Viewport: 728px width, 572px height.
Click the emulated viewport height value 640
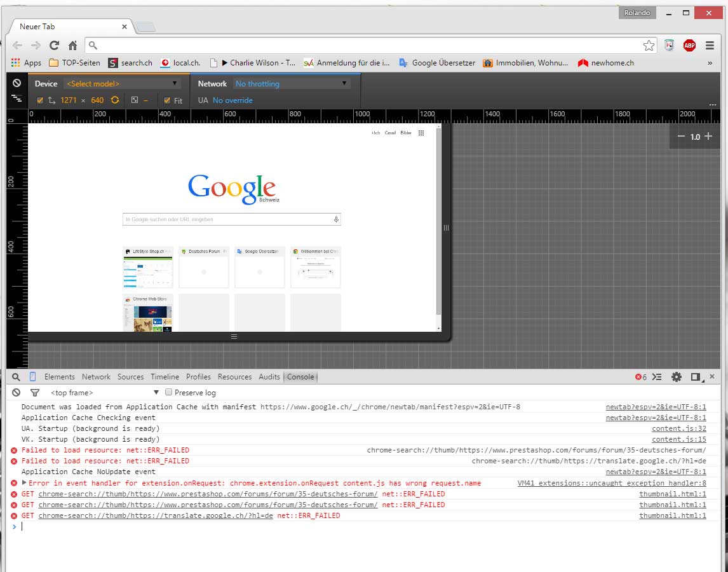click(97, 100)
